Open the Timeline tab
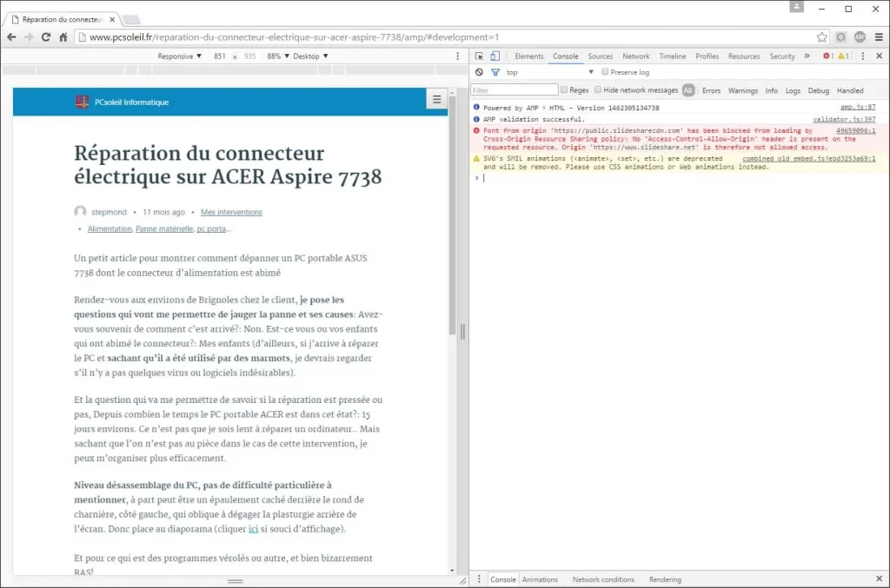890x588 pixels. (673, 56)
